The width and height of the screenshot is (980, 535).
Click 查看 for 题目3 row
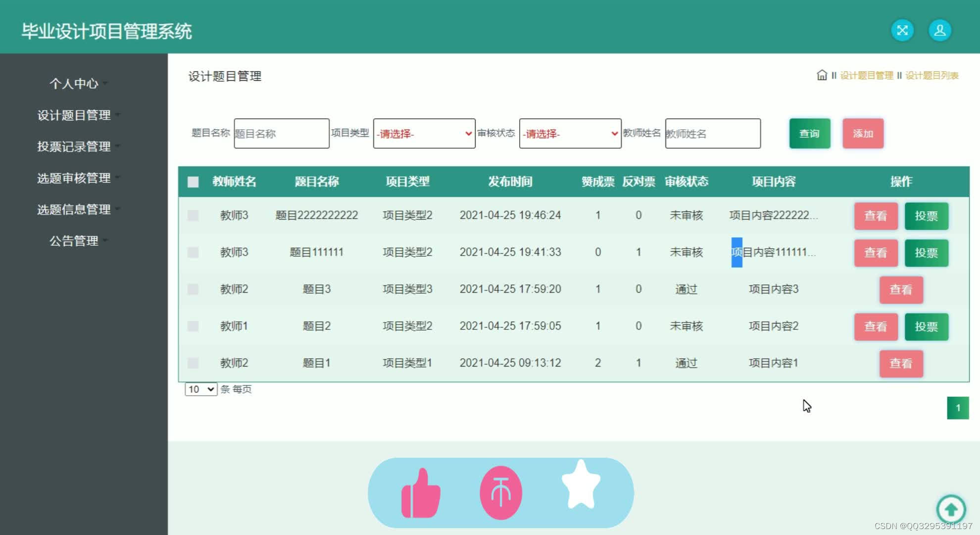[901, 290]
